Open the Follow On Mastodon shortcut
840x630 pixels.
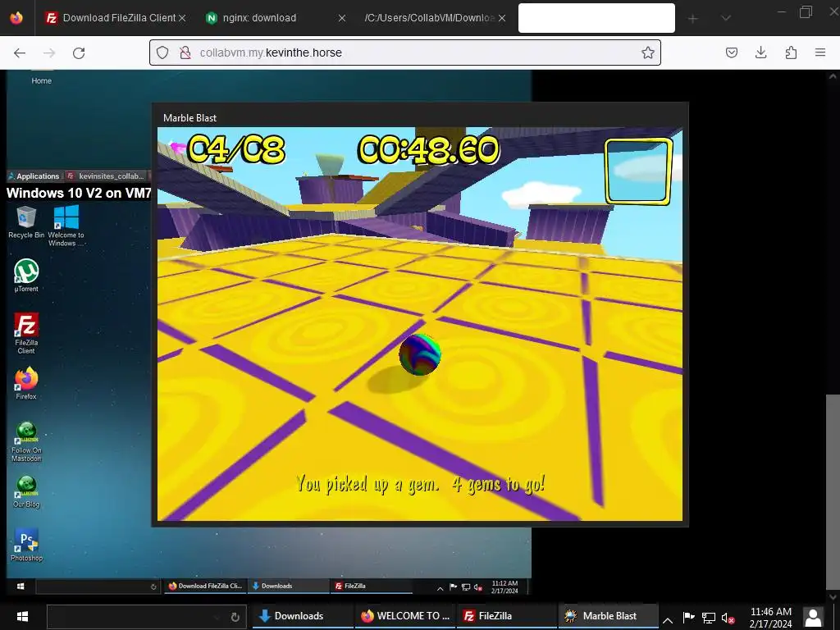point(26,442)
